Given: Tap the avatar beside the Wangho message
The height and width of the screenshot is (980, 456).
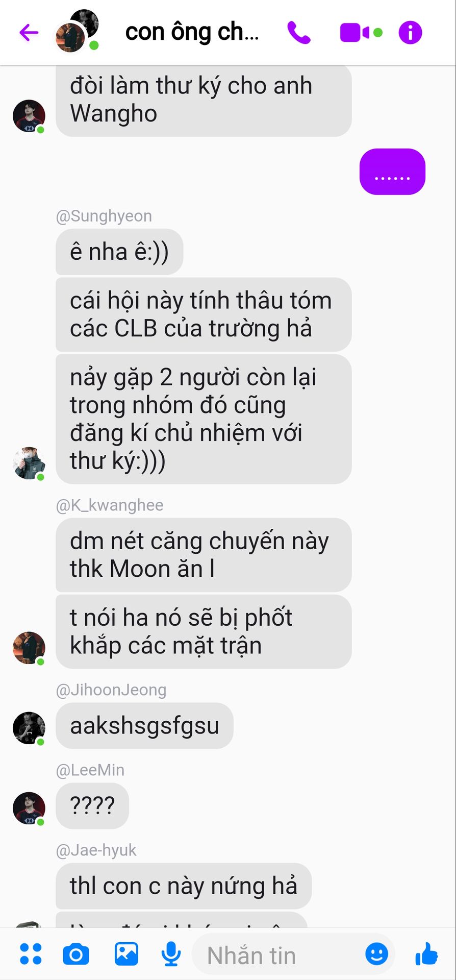Looking at the screenshot, I should tap(29, 116).
